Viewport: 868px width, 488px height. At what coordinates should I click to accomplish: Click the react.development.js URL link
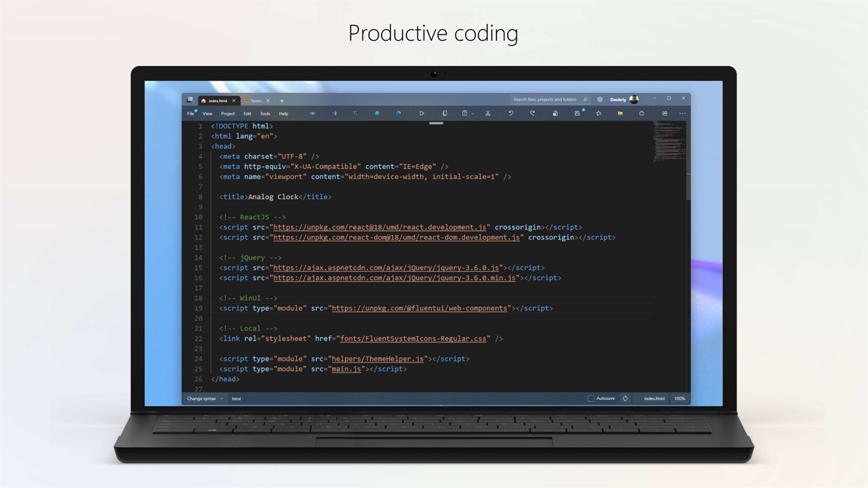coord(380,227)
